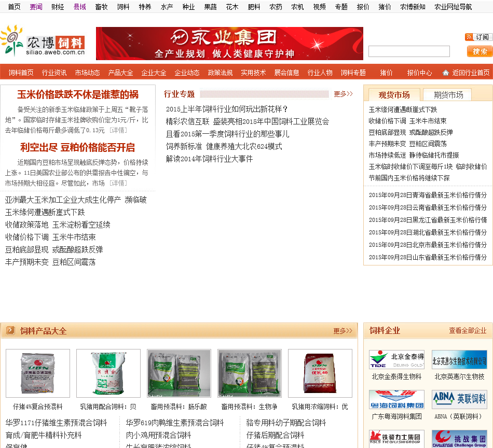Open 解读2014年饲料行业大事件
This screenshot has width=493, height=448.
(x=209, y=159)
